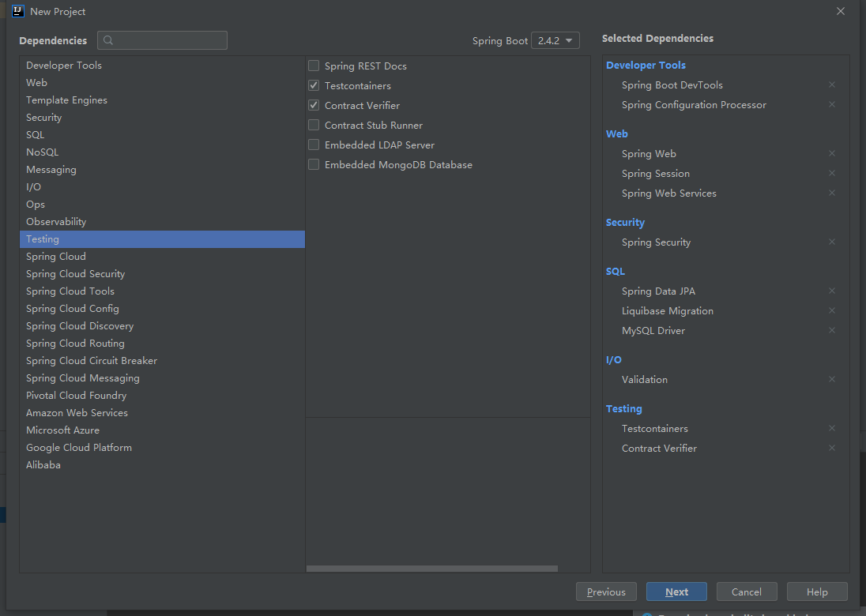Remove Spring Web from selected list
866x616 pixels.
click(x=832, y=153)
